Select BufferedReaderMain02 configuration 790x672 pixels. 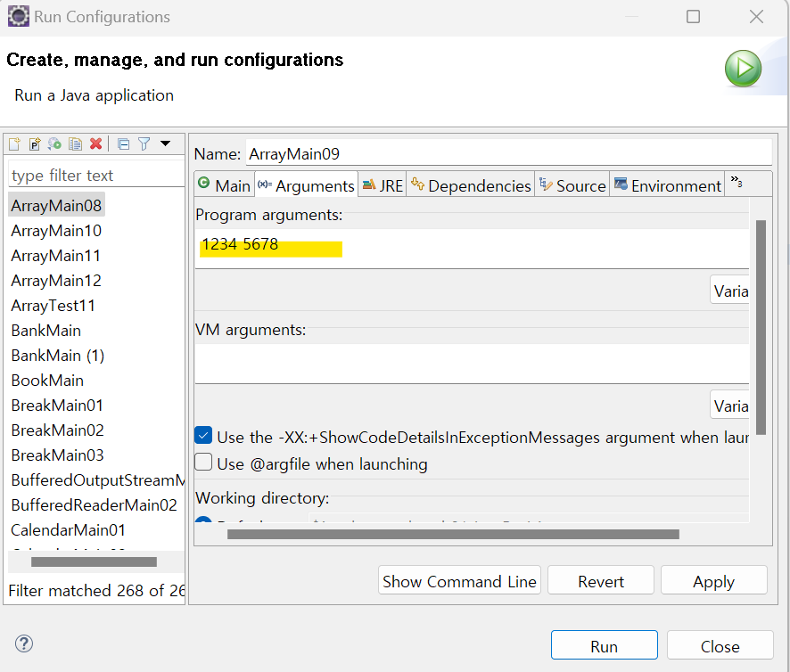95,504
